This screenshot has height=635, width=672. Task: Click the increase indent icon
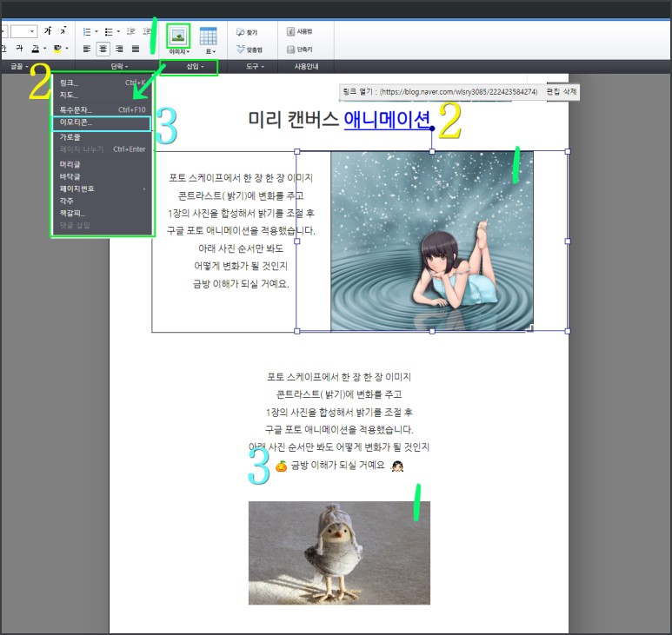pos(147,31)
